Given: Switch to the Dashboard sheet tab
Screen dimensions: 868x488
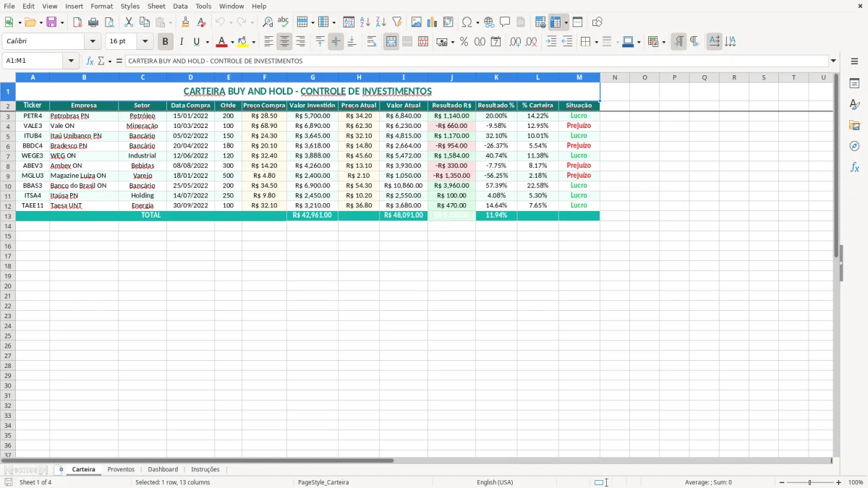Looking at the screenshot, I should point(163,469).
